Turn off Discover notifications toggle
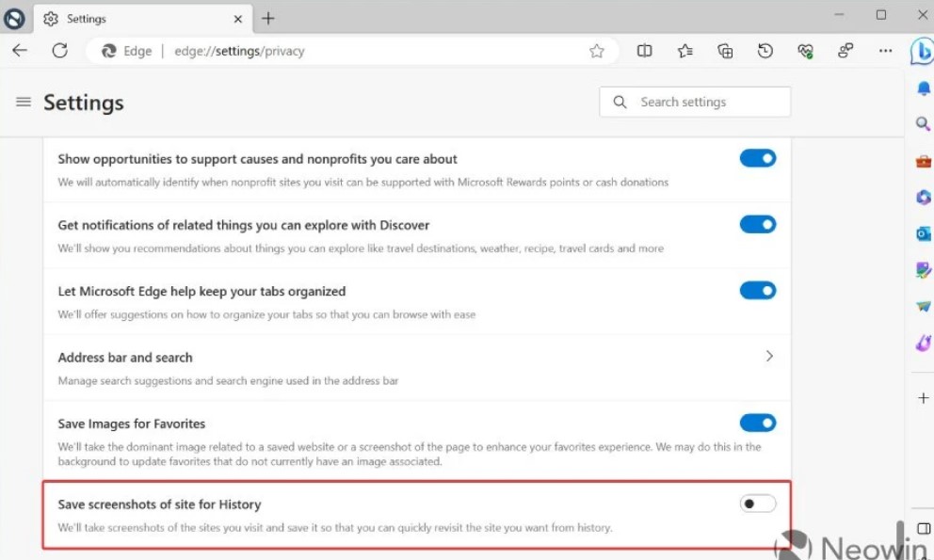The width and height of the screenshot is (934, 560). pos(758,225)
